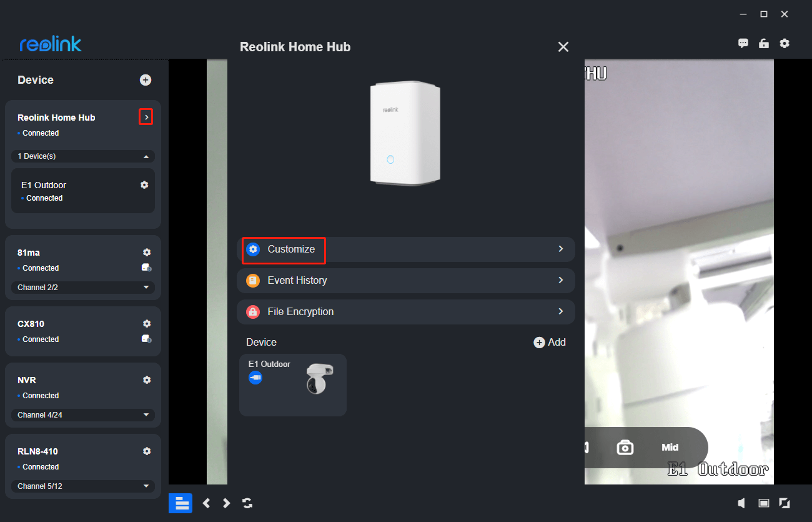Add a new device with plus icon
This screenshot has width=812, height=522.
coord(146,80)
